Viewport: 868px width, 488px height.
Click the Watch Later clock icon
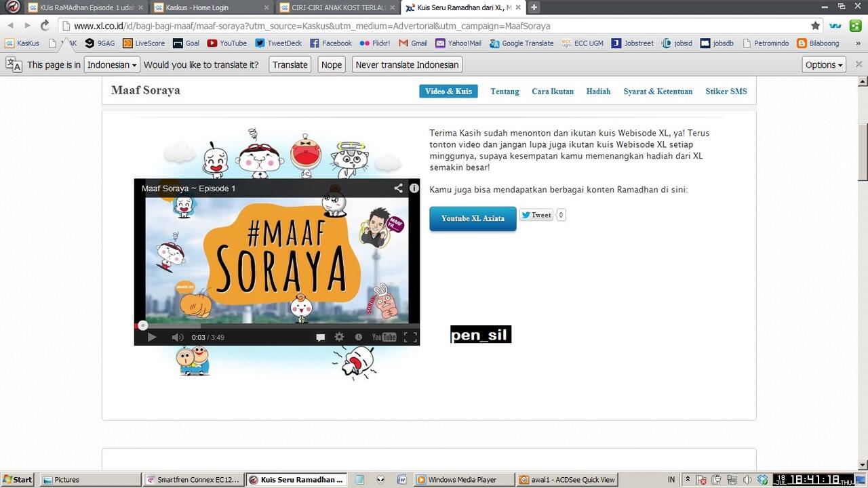[359, 337]
